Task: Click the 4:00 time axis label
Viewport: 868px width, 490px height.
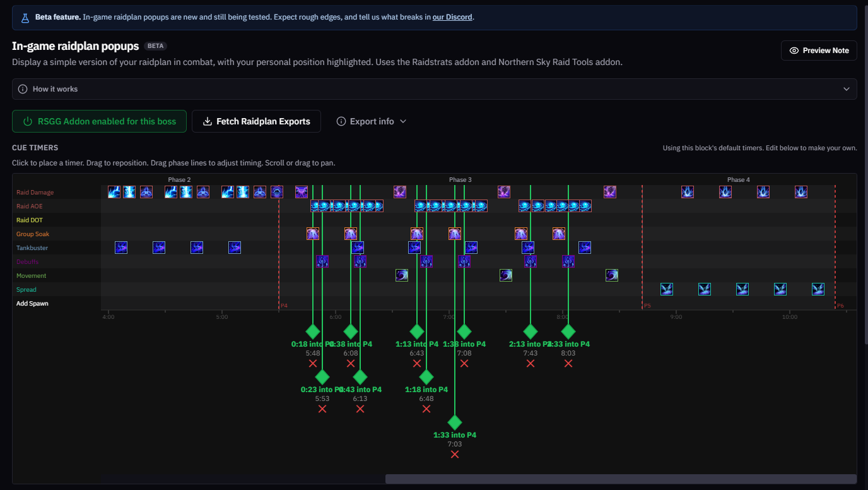Action: (108, 317)
